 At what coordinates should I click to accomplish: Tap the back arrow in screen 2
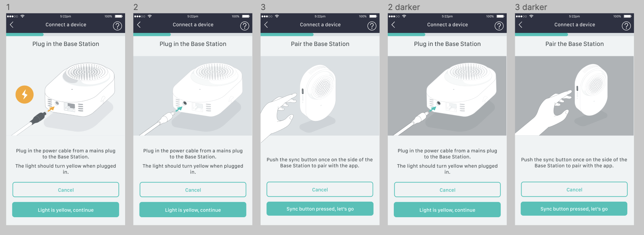point(139,24)
